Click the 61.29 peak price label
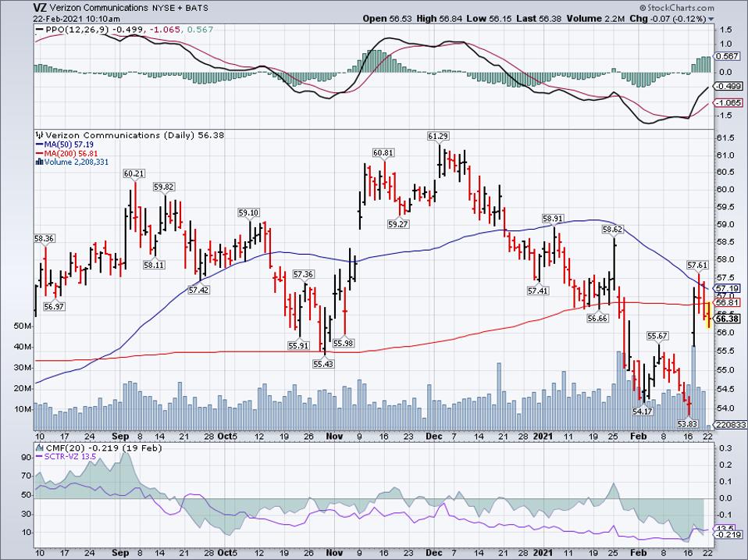Viewport: 748px width, 560px height. 438,136
